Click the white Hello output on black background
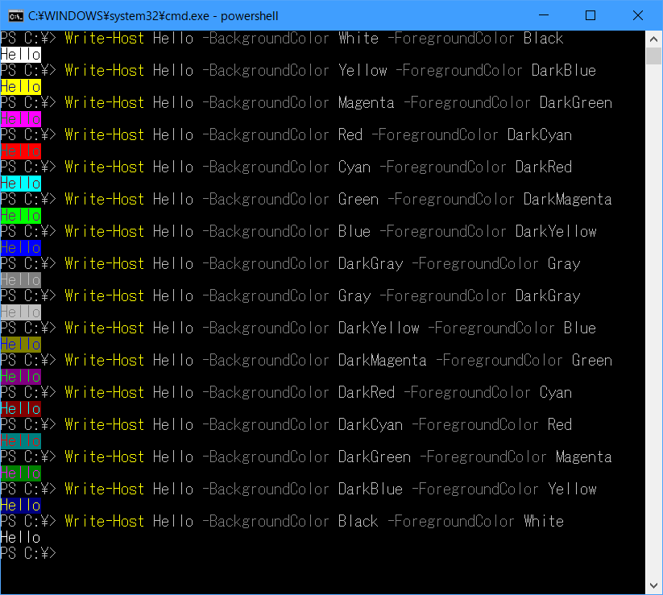This screenshot has height=595, width=663. [x=21, y=537]
